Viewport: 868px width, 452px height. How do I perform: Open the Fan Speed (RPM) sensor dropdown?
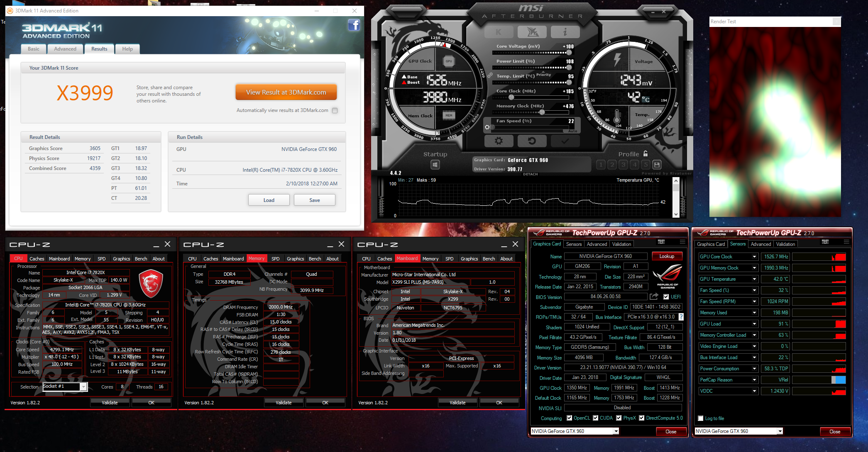coord(754,301)
